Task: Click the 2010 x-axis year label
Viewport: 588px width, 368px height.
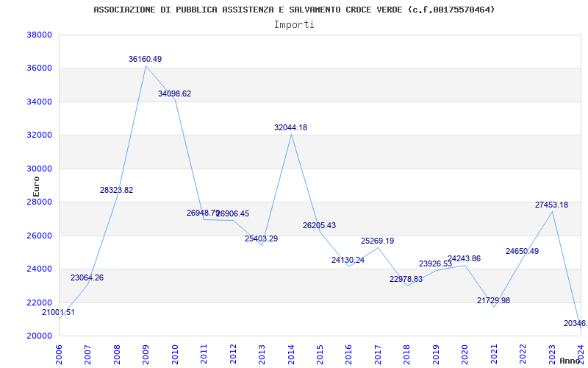Action: [x=175, y=354]
